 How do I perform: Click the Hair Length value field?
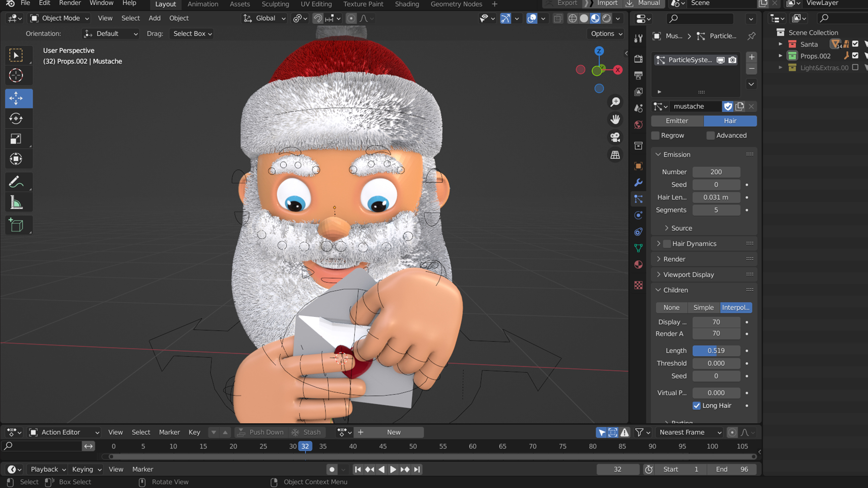tap(716, 198)
